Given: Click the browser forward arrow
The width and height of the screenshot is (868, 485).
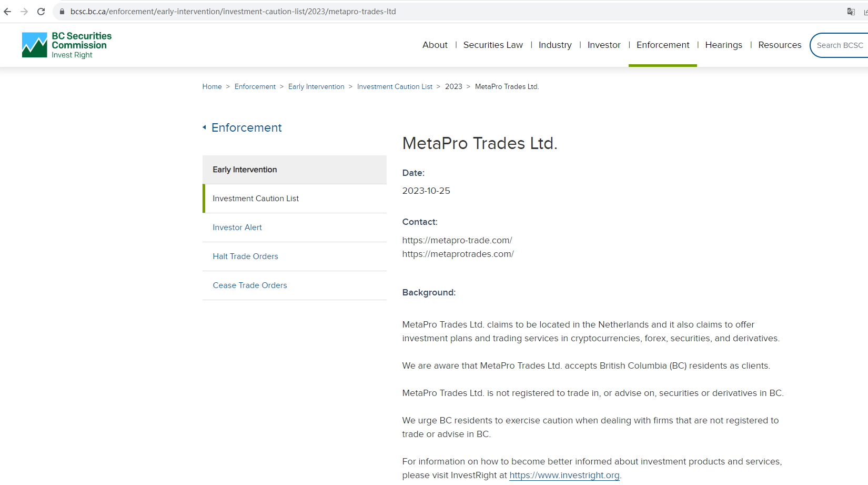Looking at the screenshot, I should (x=24, y=12).
